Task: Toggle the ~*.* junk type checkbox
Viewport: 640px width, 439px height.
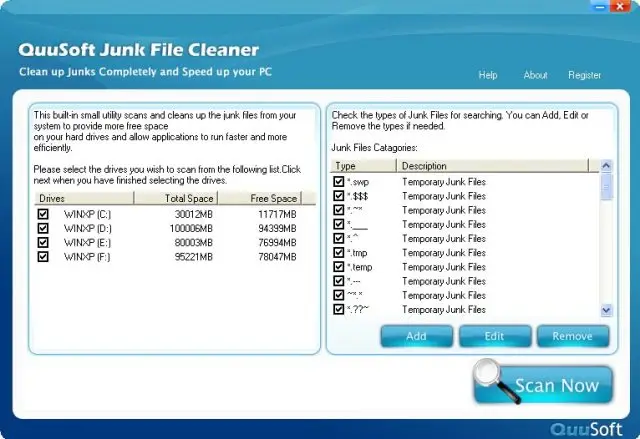Action: [338, 295]
